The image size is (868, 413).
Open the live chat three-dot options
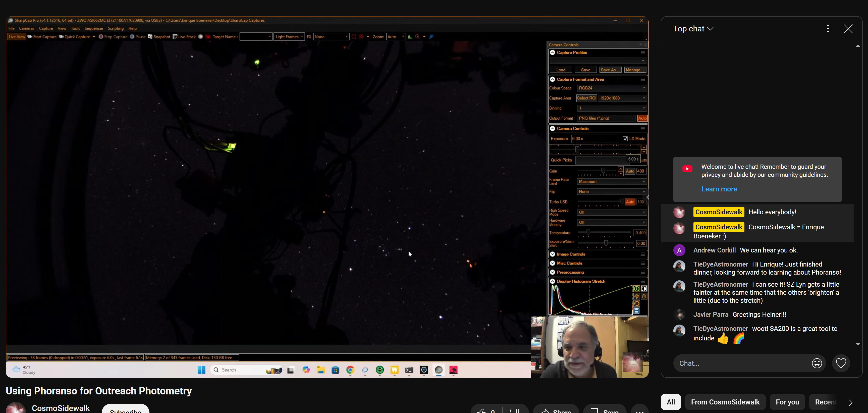point(828,29)
